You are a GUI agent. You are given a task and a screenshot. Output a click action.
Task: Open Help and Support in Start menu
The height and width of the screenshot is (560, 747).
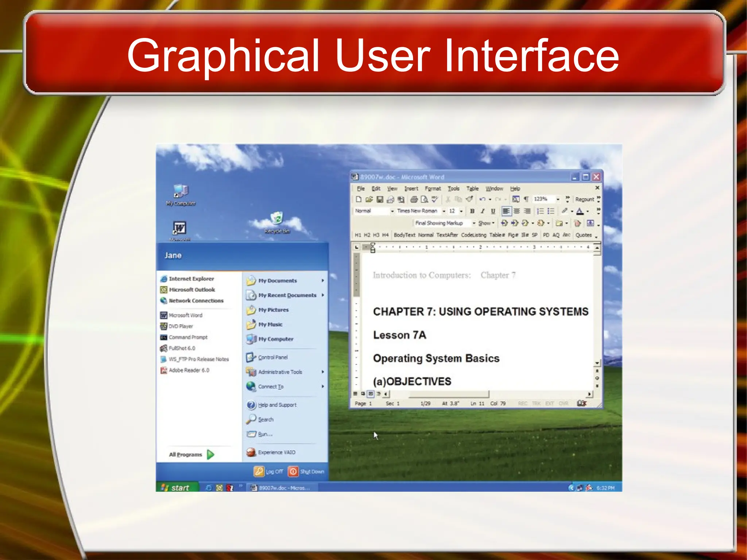click(271, 405)
